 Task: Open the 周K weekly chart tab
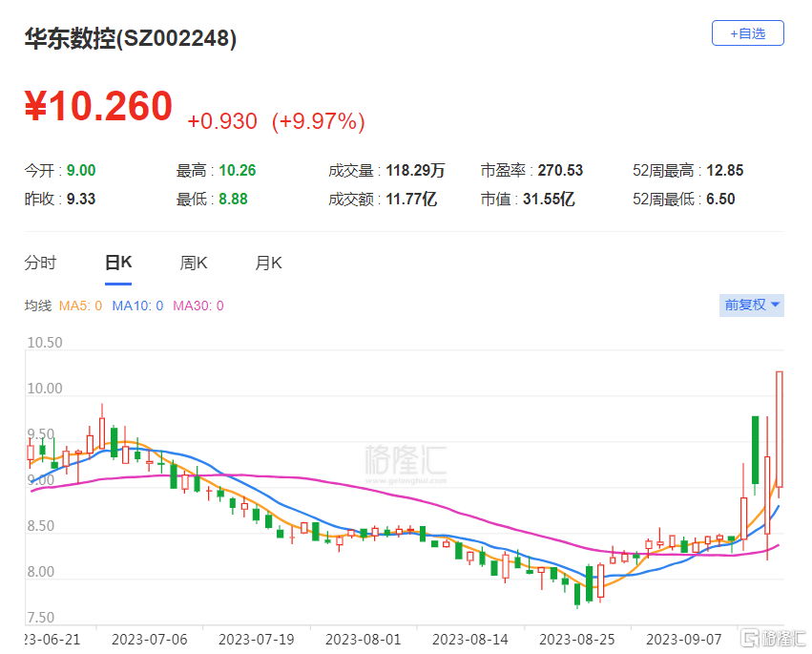pyautogui.click(x=193, y=263)
